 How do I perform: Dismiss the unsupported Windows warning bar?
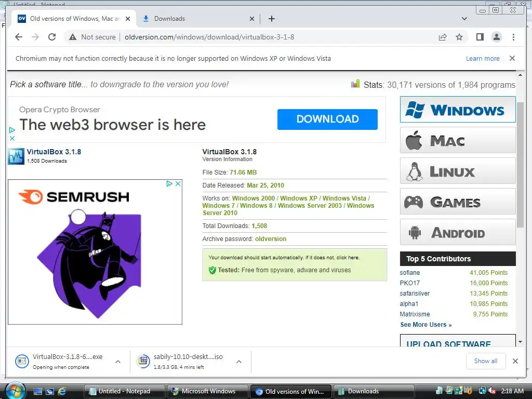[512, 58]
